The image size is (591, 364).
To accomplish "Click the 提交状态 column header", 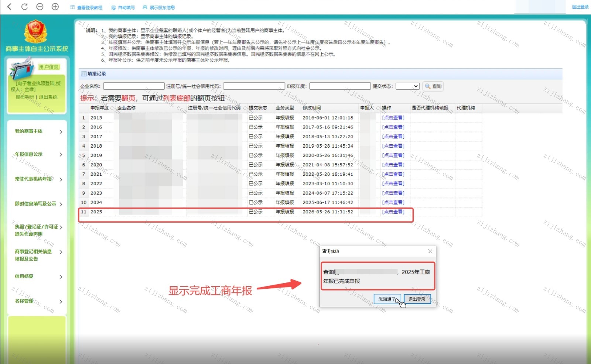I will [x=258, y=108].
